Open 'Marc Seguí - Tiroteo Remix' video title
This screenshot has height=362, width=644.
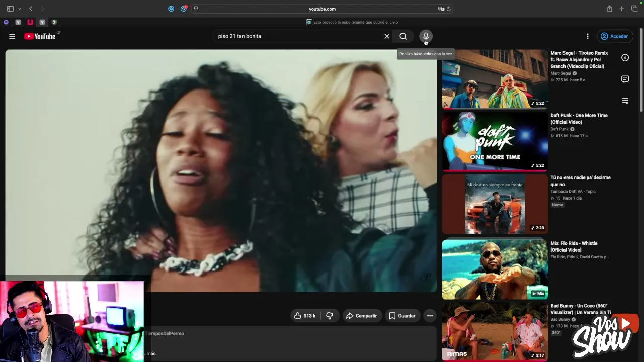[579, 60]
